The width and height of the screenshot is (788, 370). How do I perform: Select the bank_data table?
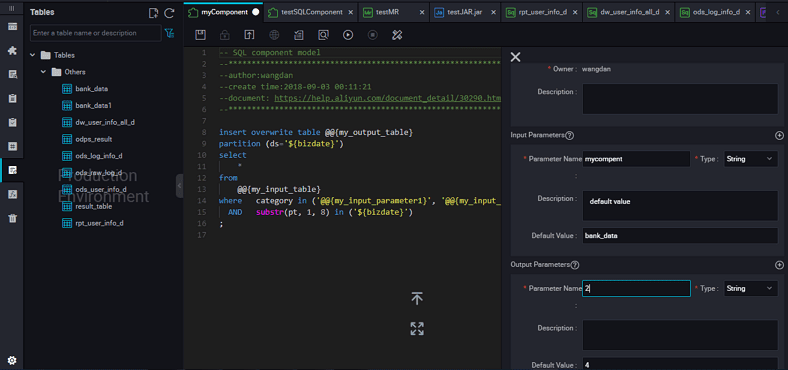point(91,89)
